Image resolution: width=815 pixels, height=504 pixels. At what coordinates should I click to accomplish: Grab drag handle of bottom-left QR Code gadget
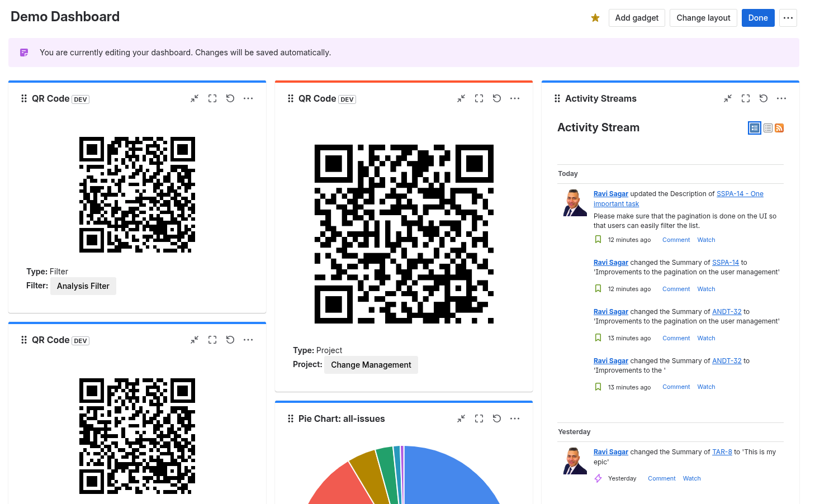pos(24,340)
